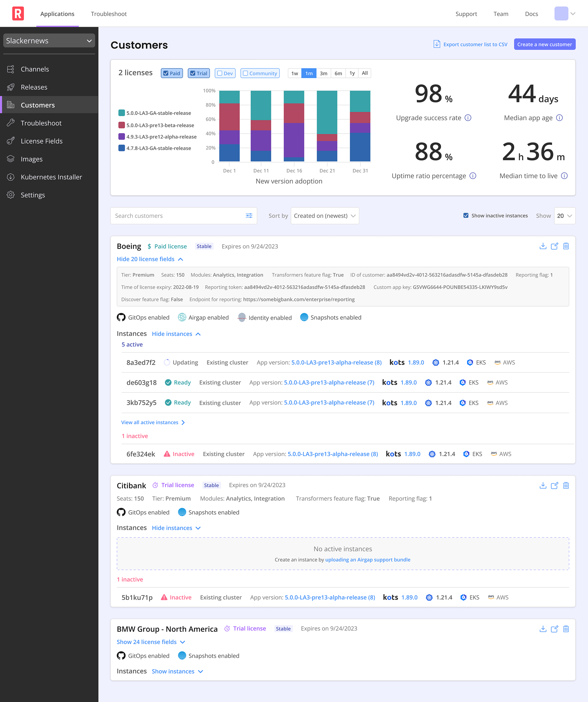
Task: Click Ready checkmark icon for de603g18
Action: [168, 382]
